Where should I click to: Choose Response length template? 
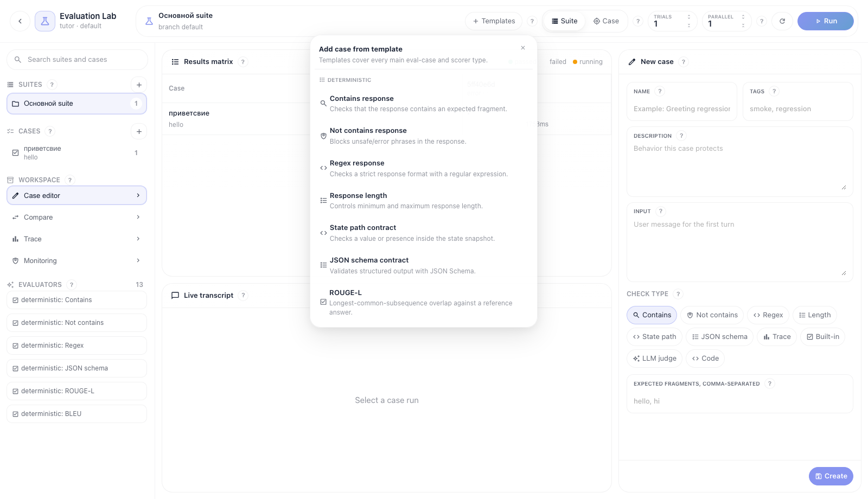coord(423,201)
